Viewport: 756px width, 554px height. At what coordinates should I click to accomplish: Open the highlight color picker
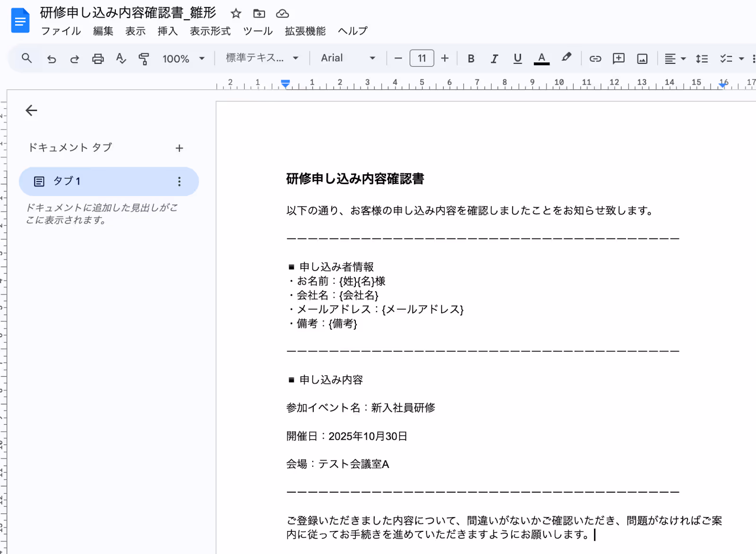coord(566,58)
